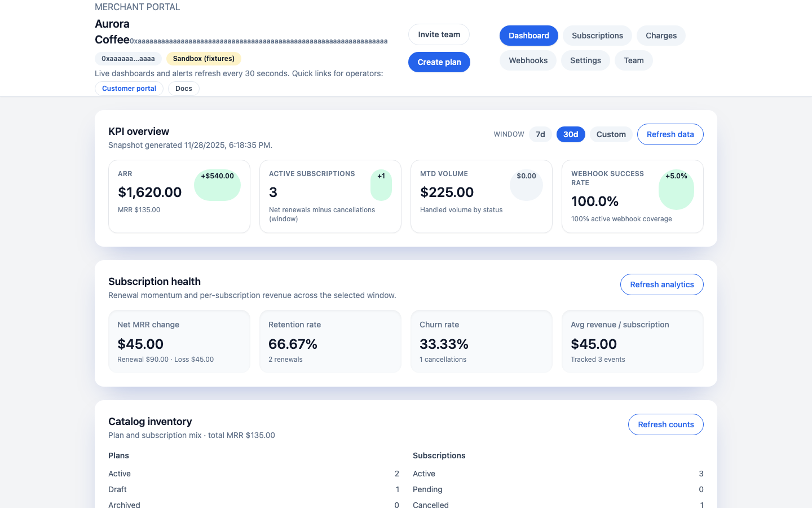This screenshot has height=508, width=812.
Task: Open the Customer portal link
Action: [x=129, y=88]
